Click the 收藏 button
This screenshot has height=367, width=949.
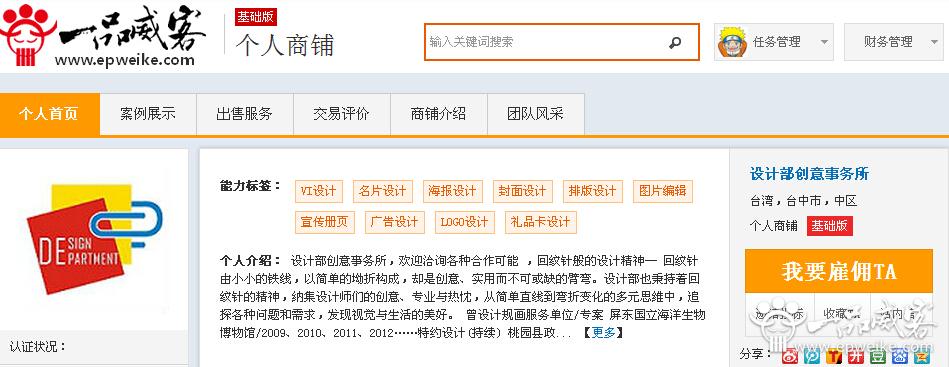(842, 314)
